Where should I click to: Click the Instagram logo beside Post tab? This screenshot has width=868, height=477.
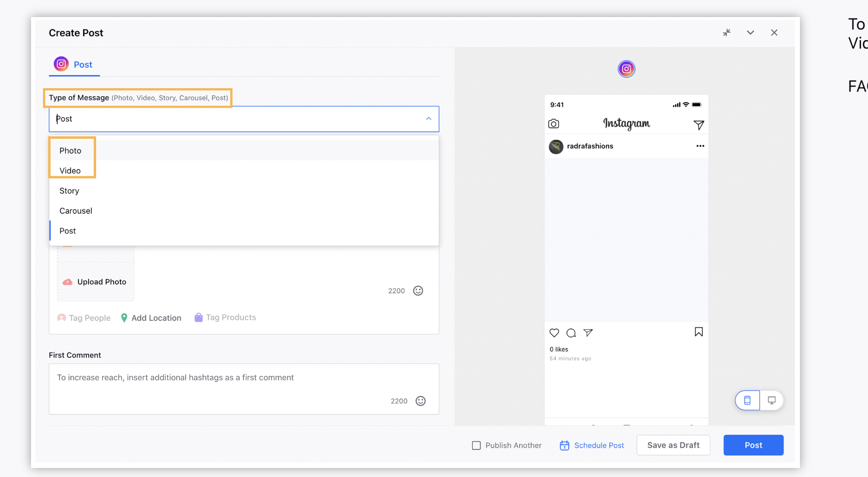(x=61, y=64)
